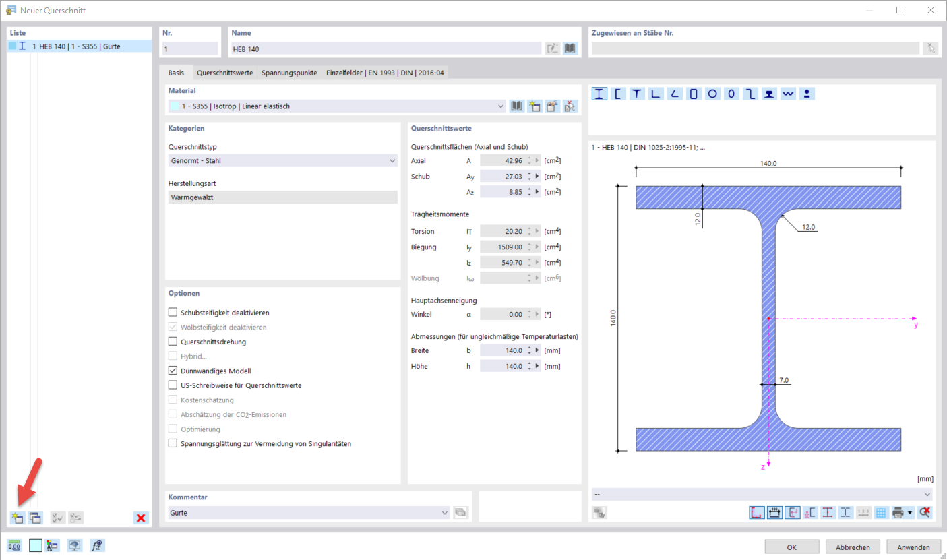Image resolution: width=947 pixels, height=560 pixels.
Task: Select the rectangular hollow section icon
Action: 694,94
